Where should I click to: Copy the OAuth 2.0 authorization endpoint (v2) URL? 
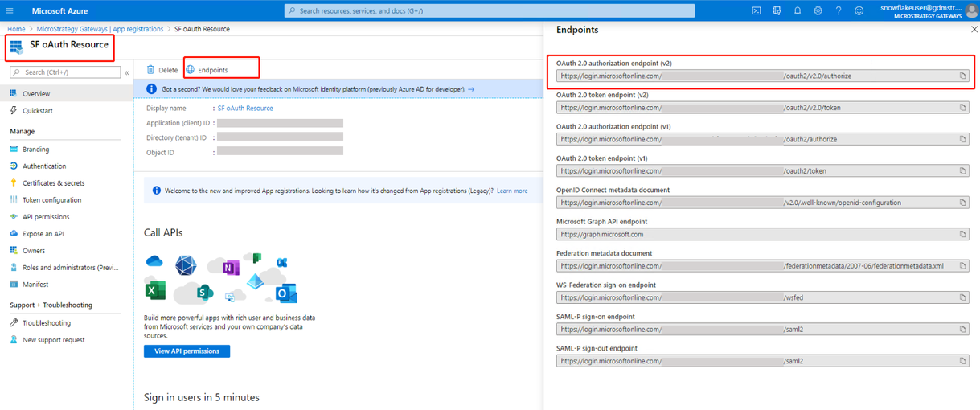962,76
